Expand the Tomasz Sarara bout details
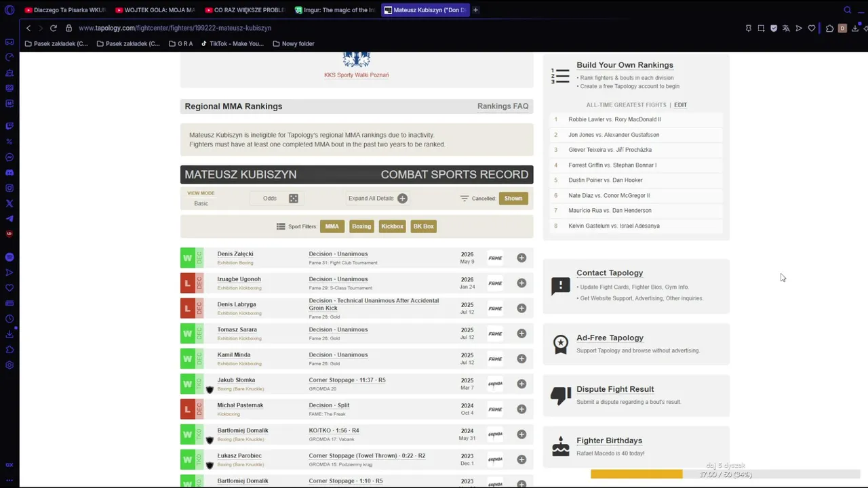 521,333
